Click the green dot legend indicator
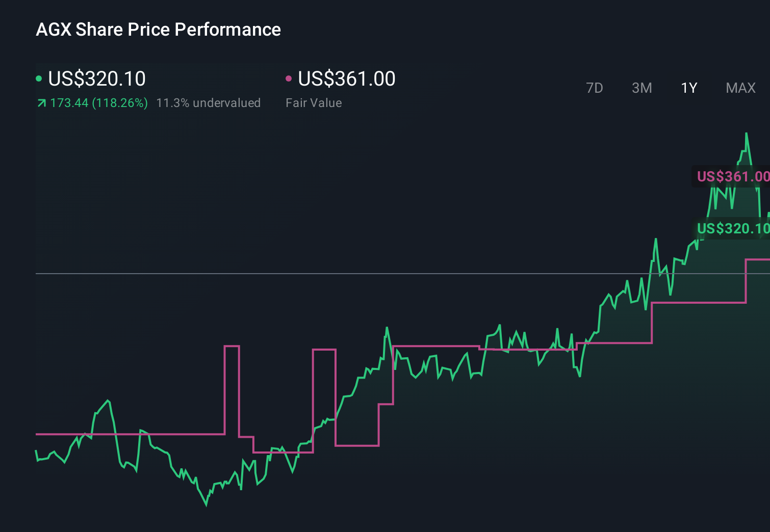Viewport: 770px width, 532px height. (40, 78)
